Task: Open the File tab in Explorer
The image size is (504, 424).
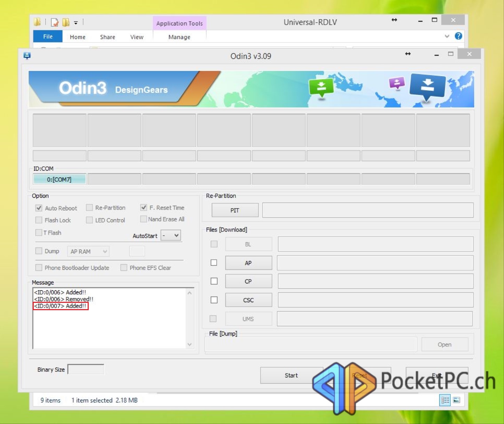Action: 48,36
